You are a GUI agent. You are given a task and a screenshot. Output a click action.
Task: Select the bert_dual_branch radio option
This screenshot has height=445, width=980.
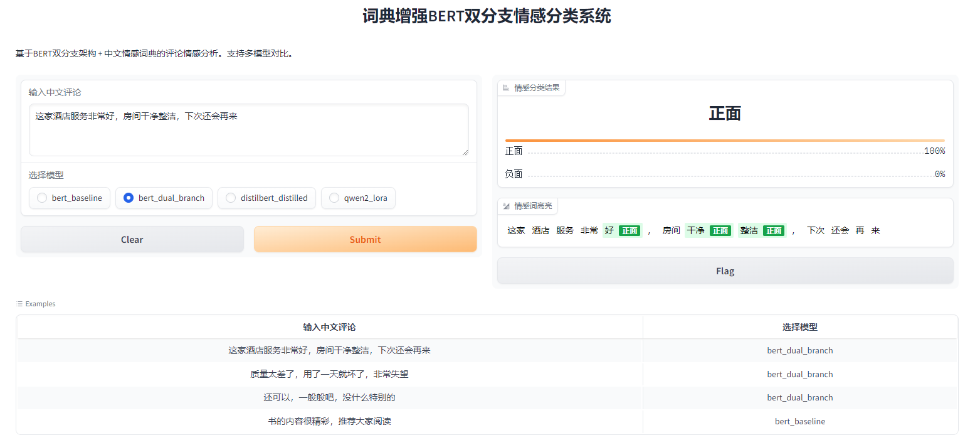pyautogui.click(x=129, y=198)
